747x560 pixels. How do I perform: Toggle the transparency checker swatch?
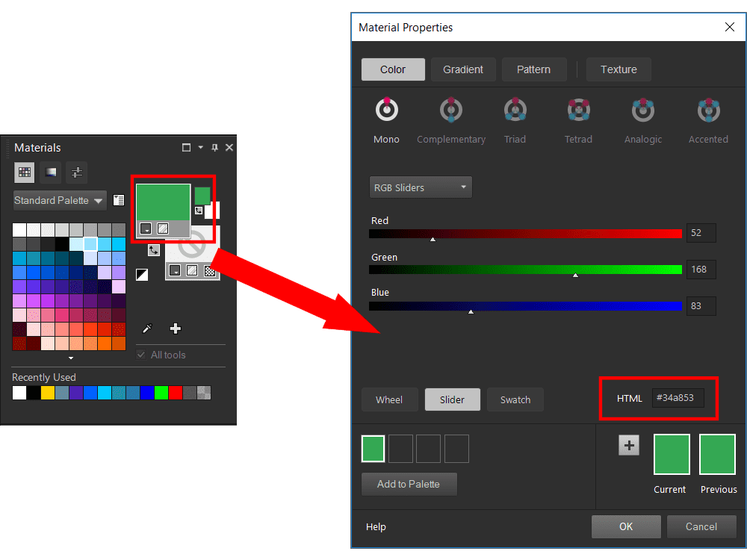[211, 272]
